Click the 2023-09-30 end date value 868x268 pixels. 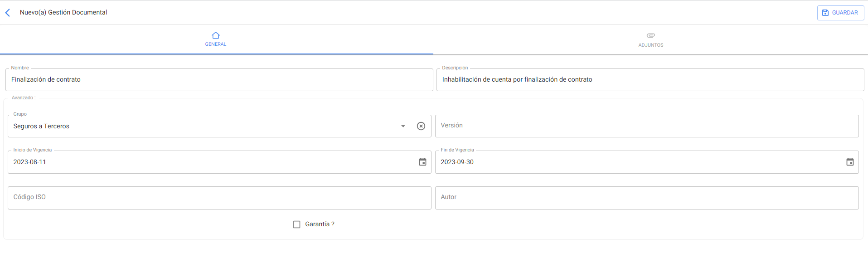(457, 162)
